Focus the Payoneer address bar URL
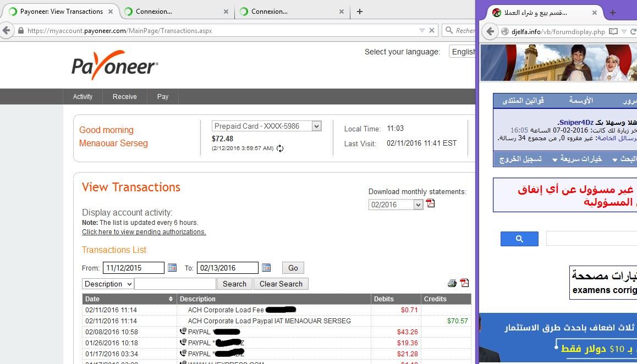Image resolution: width=637 pixels, height=364 pixels. pyautogui.click(x=120, y=30)
